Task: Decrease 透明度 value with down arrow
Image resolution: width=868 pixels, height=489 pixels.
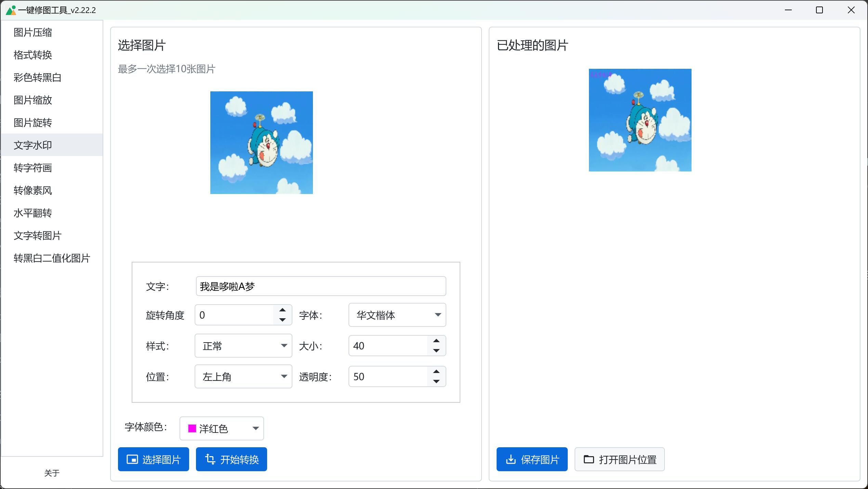Action: pos(436,382)
